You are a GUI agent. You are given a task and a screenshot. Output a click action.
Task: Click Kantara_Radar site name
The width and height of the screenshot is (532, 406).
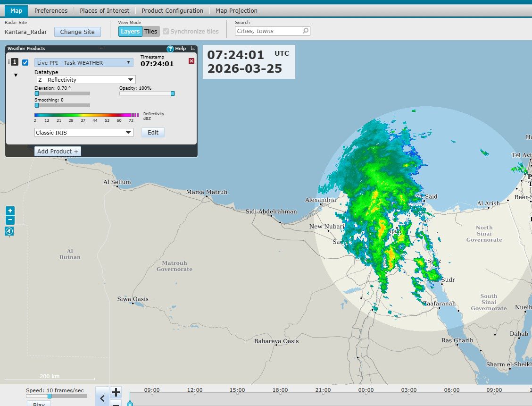pyautogui.click(x=26, y=32)
